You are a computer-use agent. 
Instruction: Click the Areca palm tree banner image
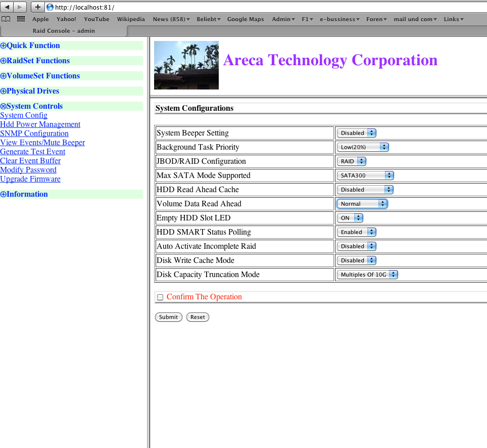tap(186, 65)
